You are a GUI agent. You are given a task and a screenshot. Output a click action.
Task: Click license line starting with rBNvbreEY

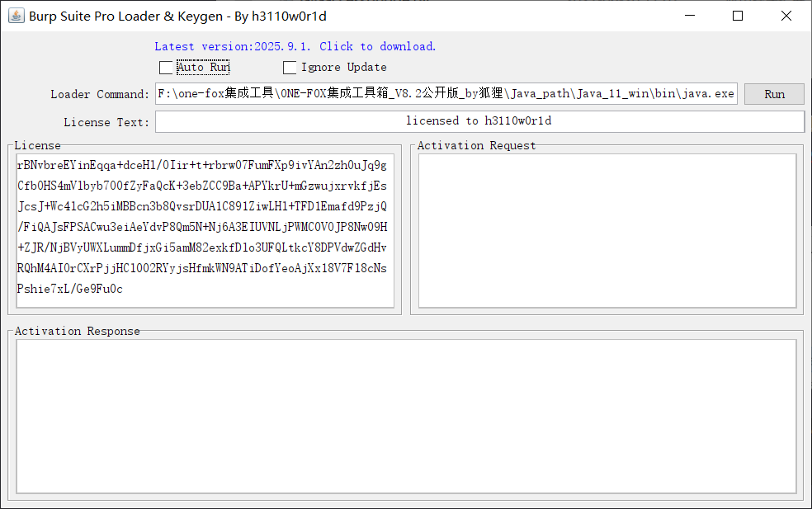[x=202, y=165]
